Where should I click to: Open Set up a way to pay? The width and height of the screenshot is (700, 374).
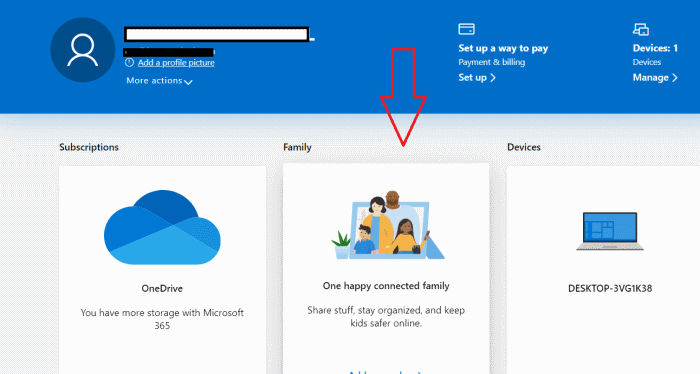click(503, 48)
